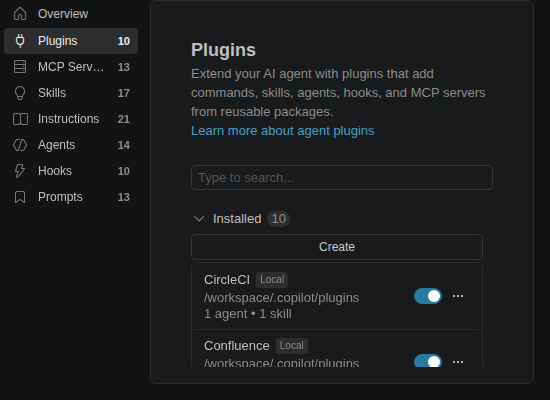Open CircleCI more actions ellipsis
This screenshot has width=550, height=400.
click(458, 296)
